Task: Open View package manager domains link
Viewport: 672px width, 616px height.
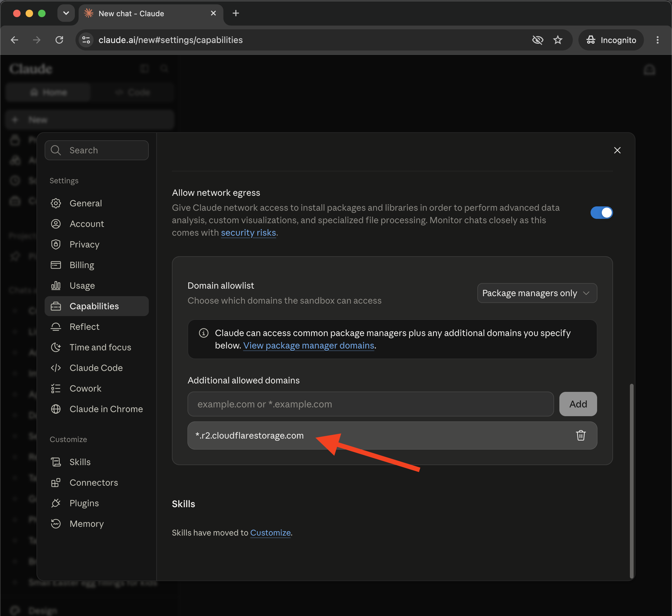Action: 309,346
